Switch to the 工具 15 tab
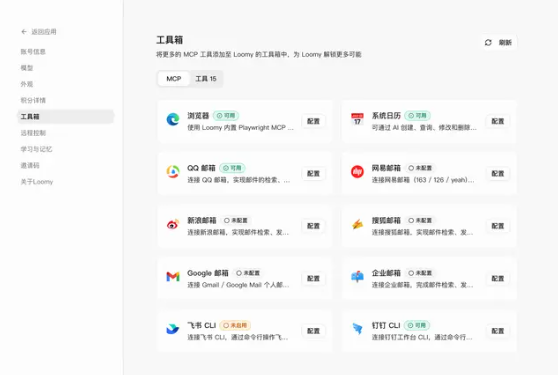558x375 pixels. (x=206, y=79)
